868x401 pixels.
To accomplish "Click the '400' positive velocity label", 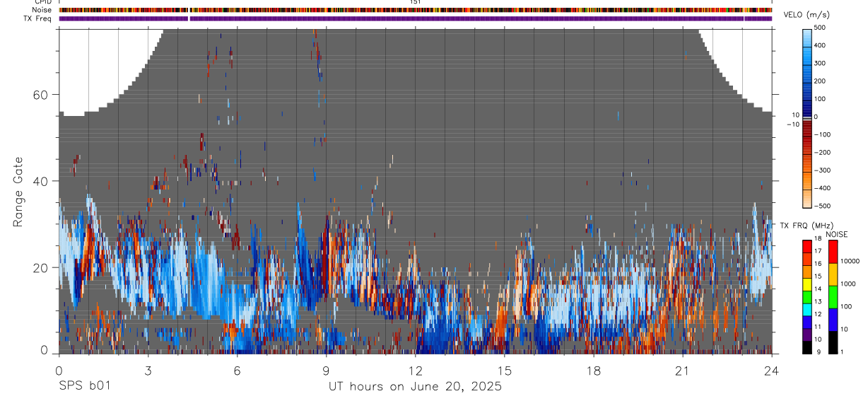I will [x=820, y=45].
